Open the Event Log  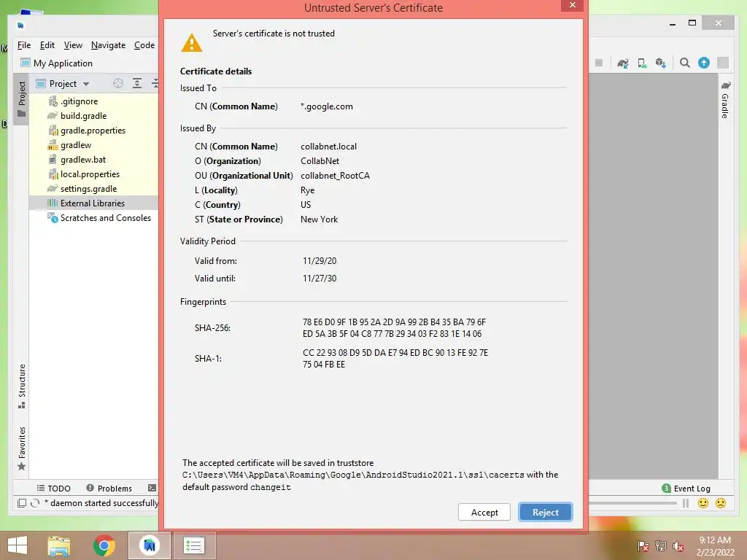click(x=686, y=489)
